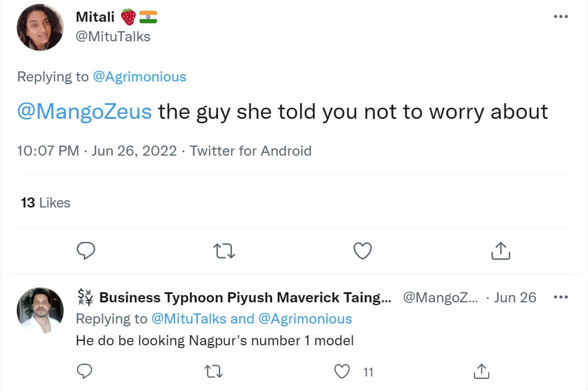
Task: Open @MituTalks in the reply's Replying-to line
Action: [x=189, y=319]
